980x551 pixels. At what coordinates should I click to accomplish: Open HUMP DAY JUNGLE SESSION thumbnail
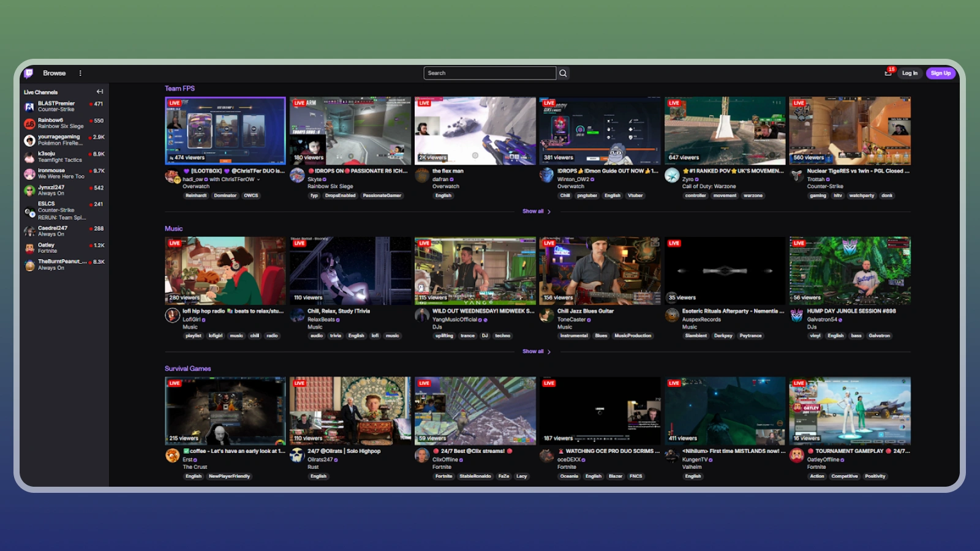[x=850, y=271]
